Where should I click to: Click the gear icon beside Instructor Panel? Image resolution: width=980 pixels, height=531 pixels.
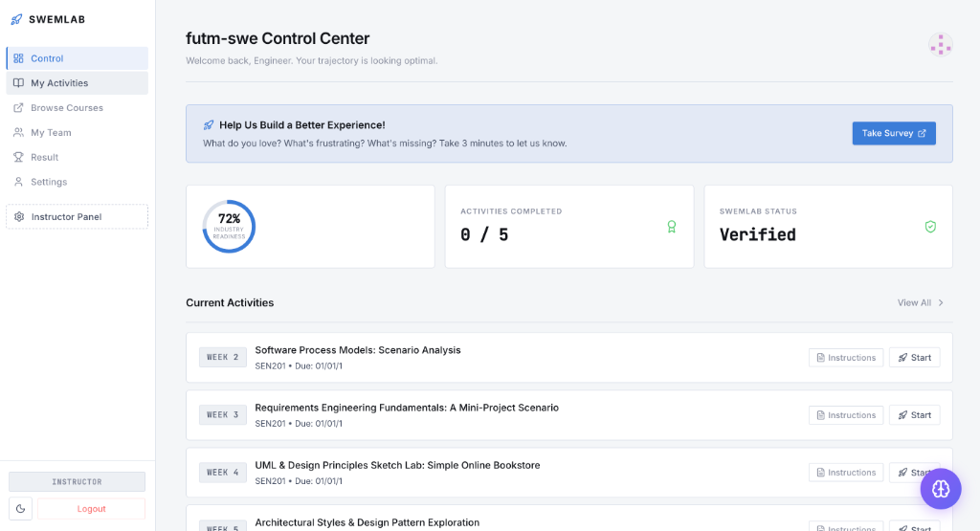(19, 217)
